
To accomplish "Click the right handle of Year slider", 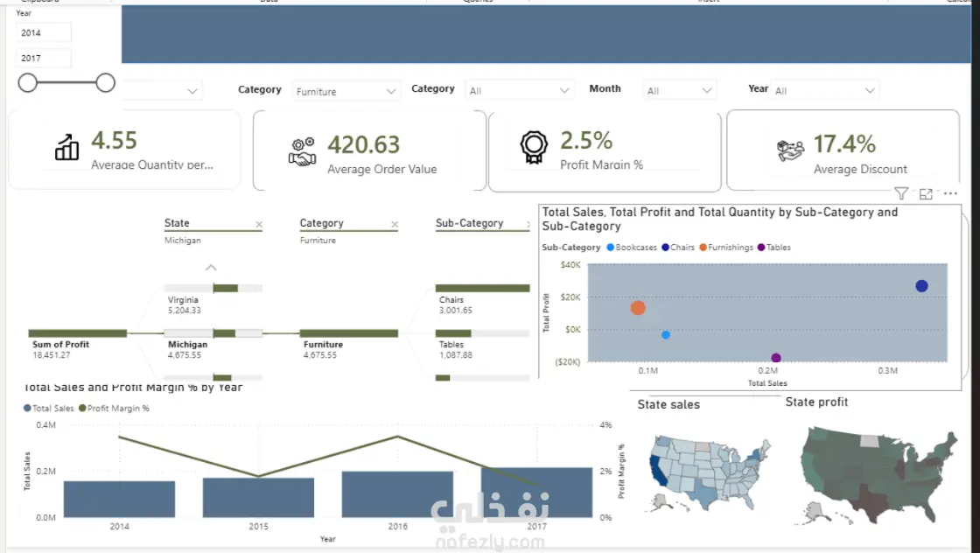I will coord(106,82).
